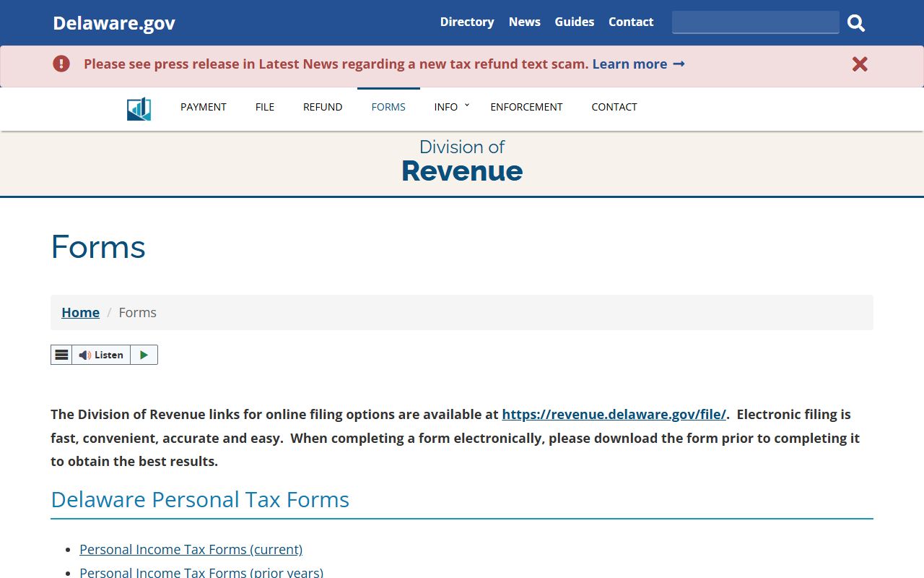Image resolution: width=924 pixels, height=578 pixels.
Task: Open the CONTACT item in revenue nav
Action: click(614, 107)
